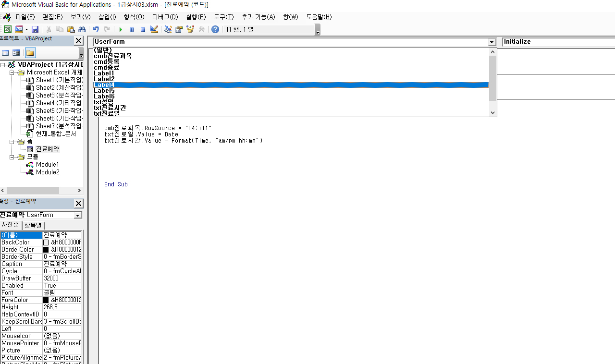
Task: Toggle Design Mode icon
Action: [x=154, y=29]
